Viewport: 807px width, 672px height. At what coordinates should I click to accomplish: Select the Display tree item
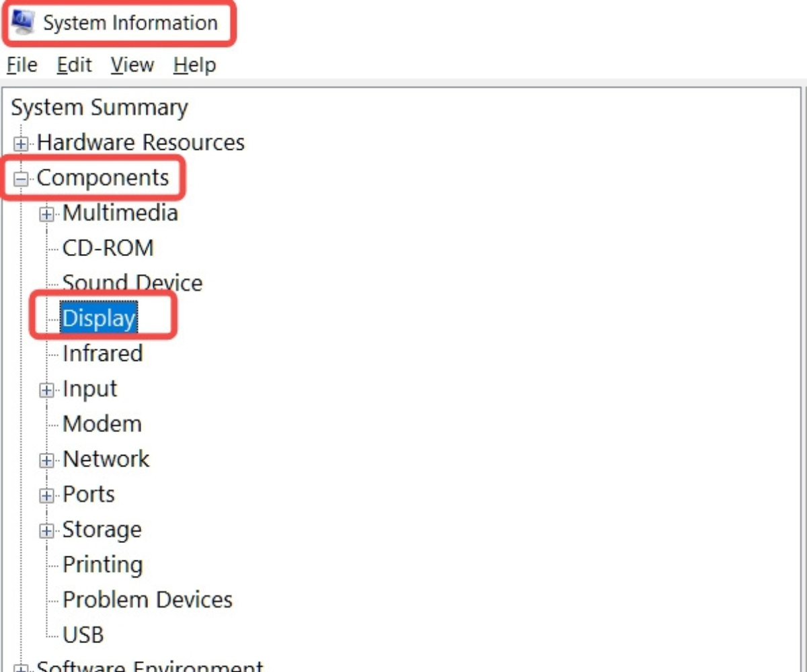(99, 319)
